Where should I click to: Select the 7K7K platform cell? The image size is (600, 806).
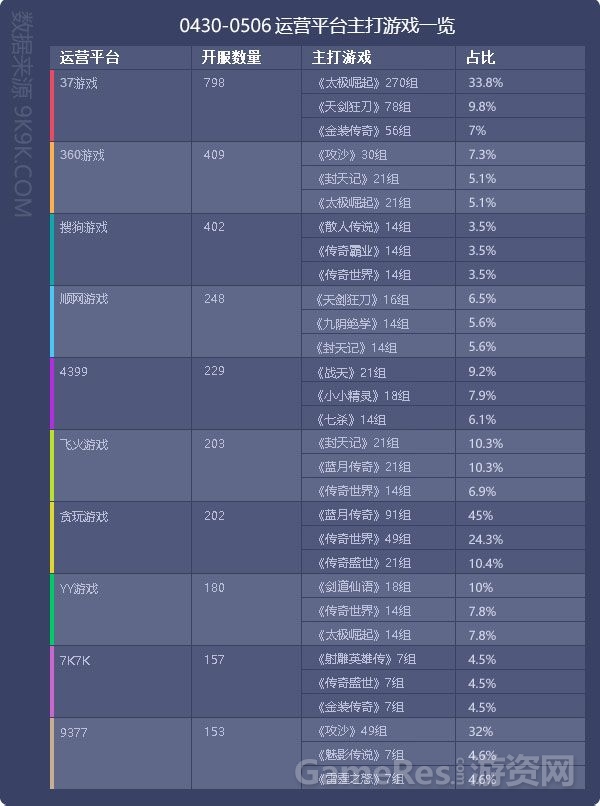[x=122, y=682]
